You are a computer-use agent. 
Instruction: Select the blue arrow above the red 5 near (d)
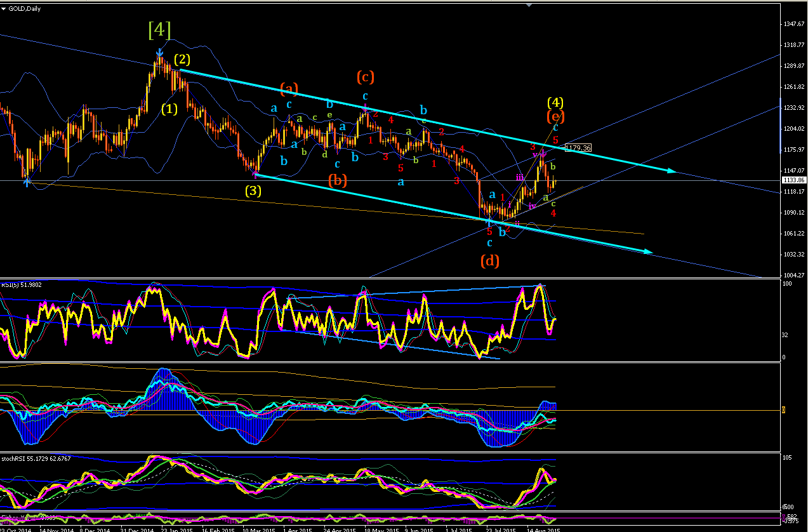(489, 222)
